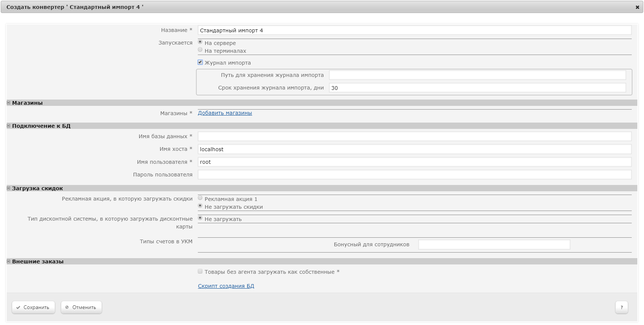Select the 'На сервере' radio option
The height and width of the screenshot is (325, 644).
[x=200, y=42]
